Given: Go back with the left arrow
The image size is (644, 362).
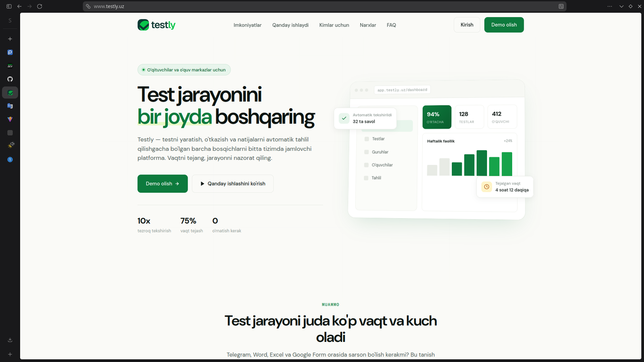Looking at the screenshot, I should pyautogui.click(x=19, y=6).
